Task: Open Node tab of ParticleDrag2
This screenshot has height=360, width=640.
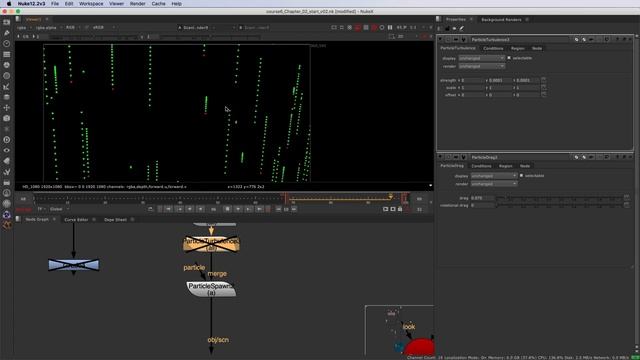Action: click(x=525, y=166)
